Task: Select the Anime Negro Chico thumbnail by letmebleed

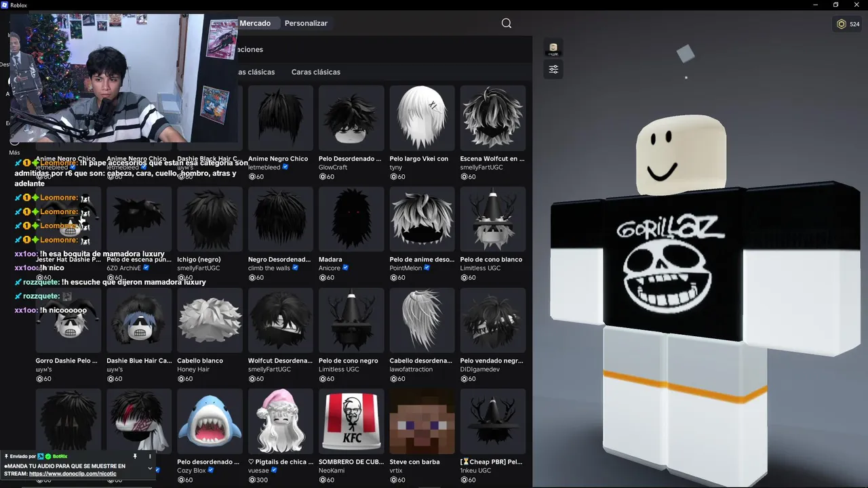Action: click(x=280, y=117)
